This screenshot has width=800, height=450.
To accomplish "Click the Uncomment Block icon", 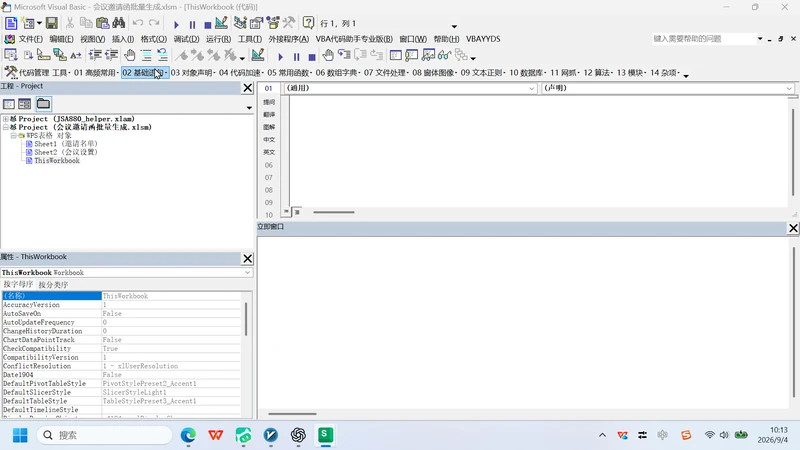I will [x=162, y=55].
